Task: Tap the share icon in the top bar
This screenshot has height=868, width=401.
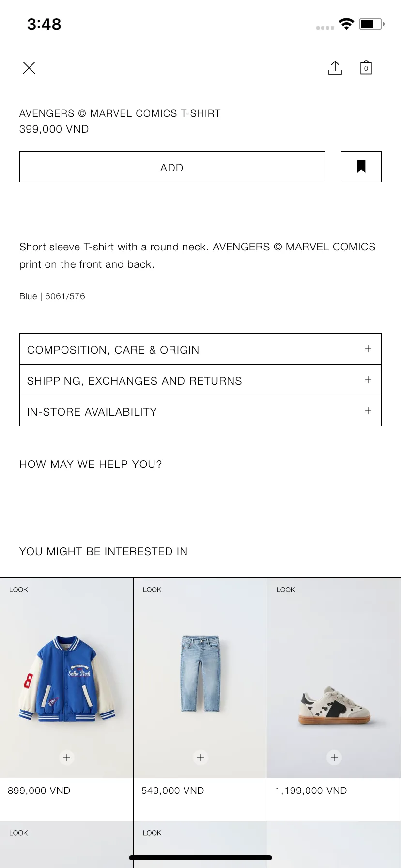Action: click(x=335, y=68)
